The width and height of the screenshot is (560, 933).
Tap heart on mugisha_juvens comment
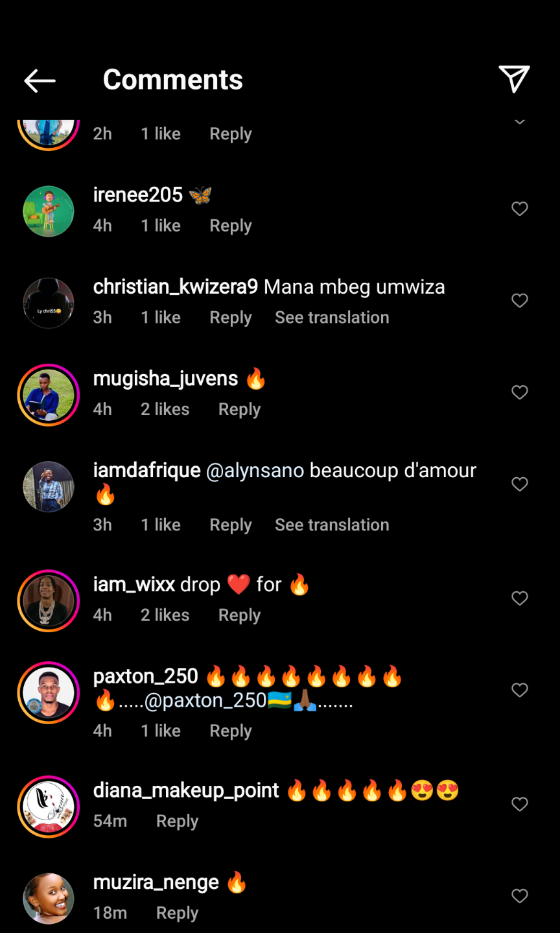520,392
